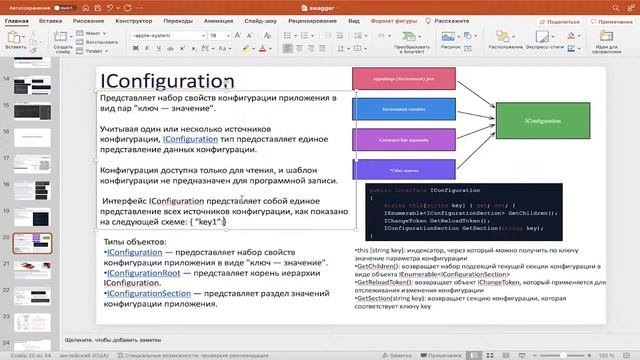The image size is (640, 360).
Task: Click the Расскажите tell-me search field
Action: [448, 21]
